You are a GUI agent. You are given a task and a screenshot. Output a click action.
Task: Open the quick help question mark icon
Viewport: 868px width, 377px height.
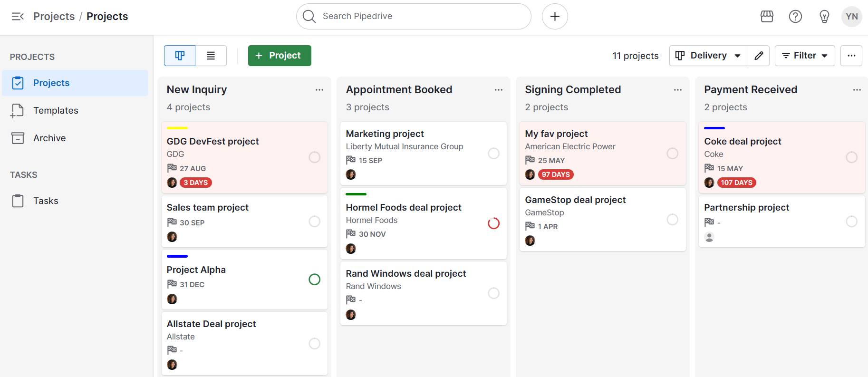(795, 16)
